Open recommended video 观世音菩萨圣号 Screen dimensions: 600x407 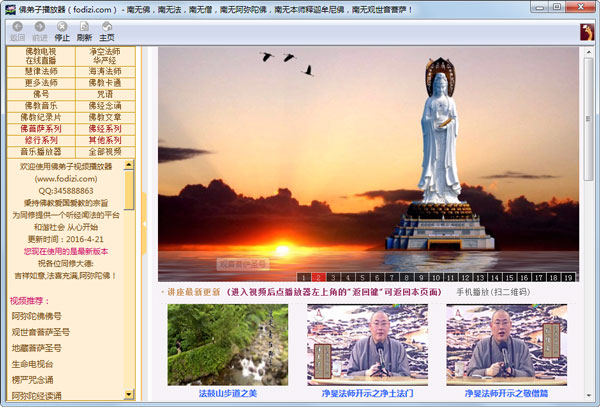click(x=41, y=332)
